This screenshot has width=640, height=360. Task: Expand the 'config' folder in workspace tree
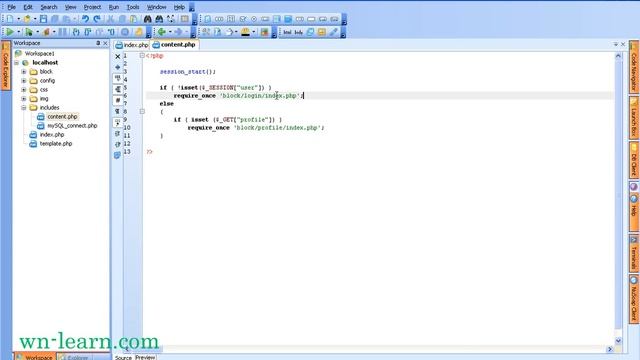pos(24,80)
